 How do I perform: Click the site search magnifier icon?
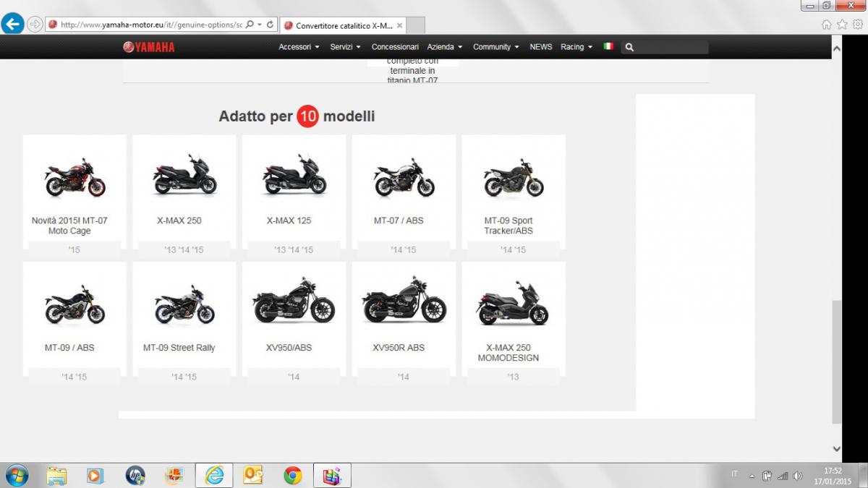[x=629, y=47]
